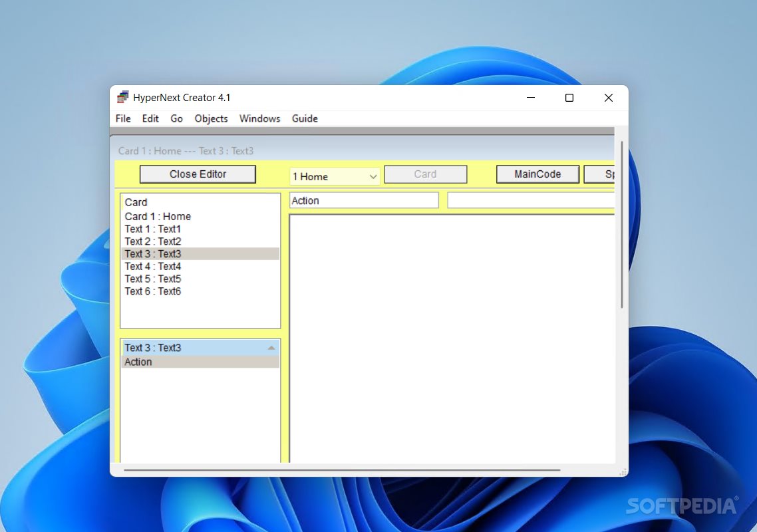This screenshot has width=757, height=532.
Task: Select the Action handler row
Action: pos(200,362)
